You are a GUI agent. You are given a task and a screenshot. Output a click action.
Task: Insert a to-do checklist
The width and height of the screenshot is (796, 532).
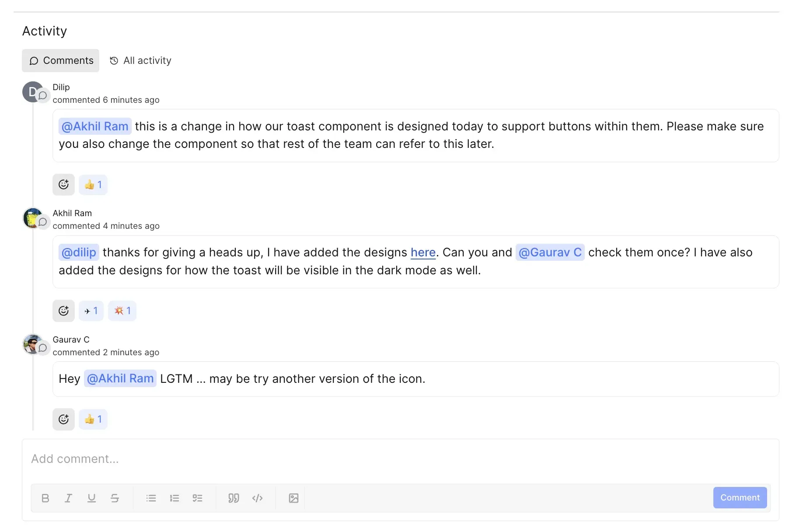point(197,498)
